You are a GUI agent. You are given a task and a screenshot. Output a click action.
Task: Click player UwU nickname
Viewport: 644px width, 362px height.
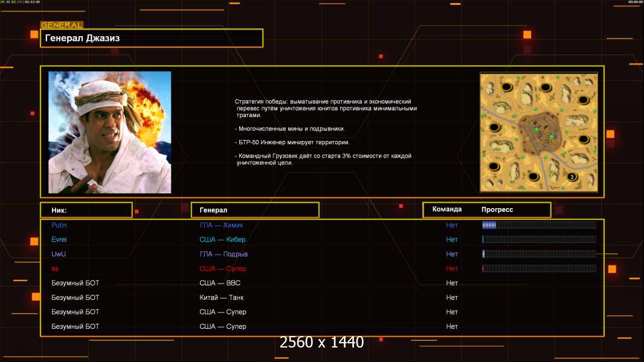coord(59,254)
